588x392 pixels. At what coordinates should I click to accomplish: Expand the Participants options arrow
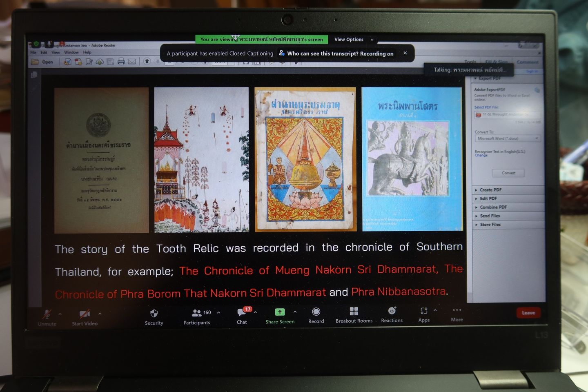(x=218, y=312)
